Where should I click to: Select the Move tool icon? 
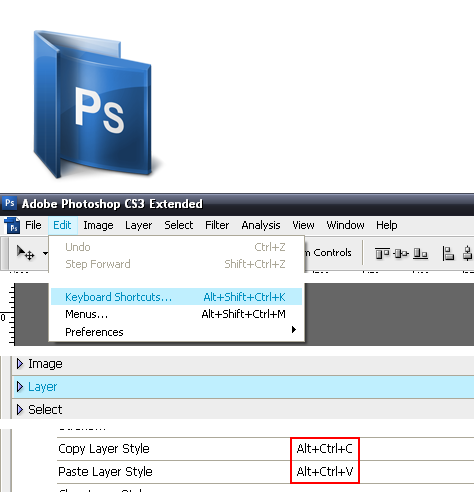pos(26,253)
